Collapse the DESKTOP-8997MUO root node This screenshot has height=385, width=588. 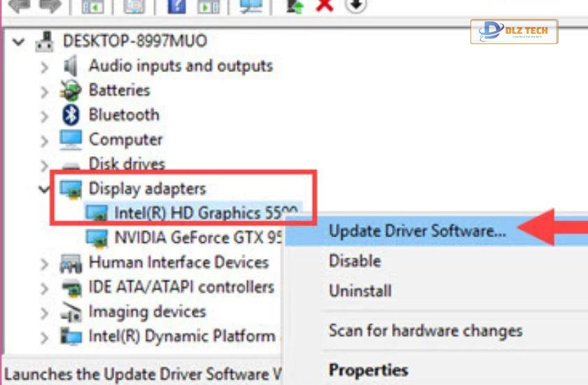coord(18,41)
